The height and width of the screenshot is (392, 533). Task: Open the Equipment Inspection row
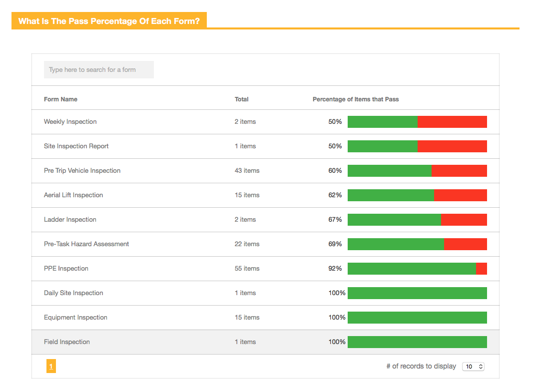265,318
